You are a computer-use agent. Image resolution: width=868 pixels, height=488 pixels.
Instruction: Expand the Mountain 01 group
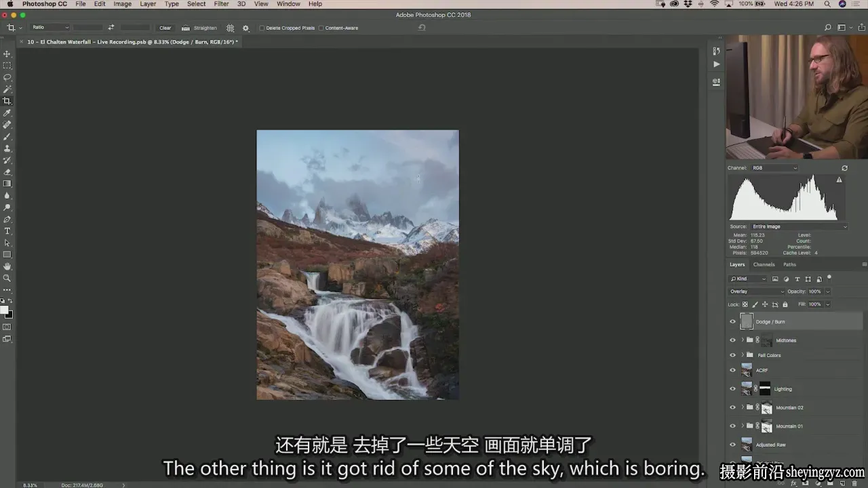(743, 426)
